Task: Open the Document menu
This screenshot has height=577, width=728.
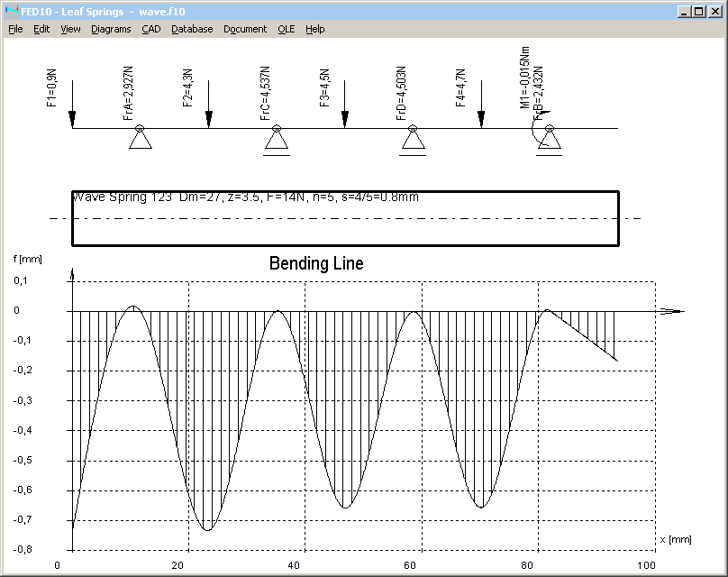Action: click(x=245, y=29)
